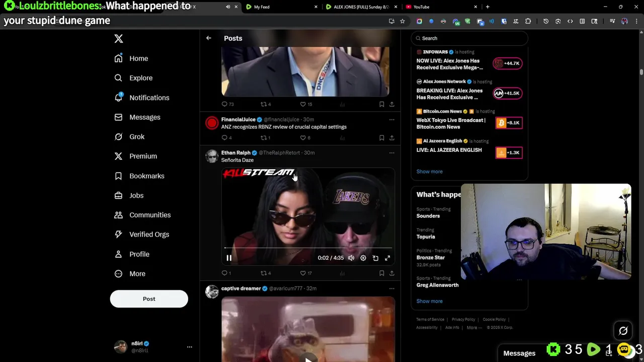The width and height of the screenshot is (644, 362).
Task: Expand the More menu in the sidebar
Action: click(130, 274)
